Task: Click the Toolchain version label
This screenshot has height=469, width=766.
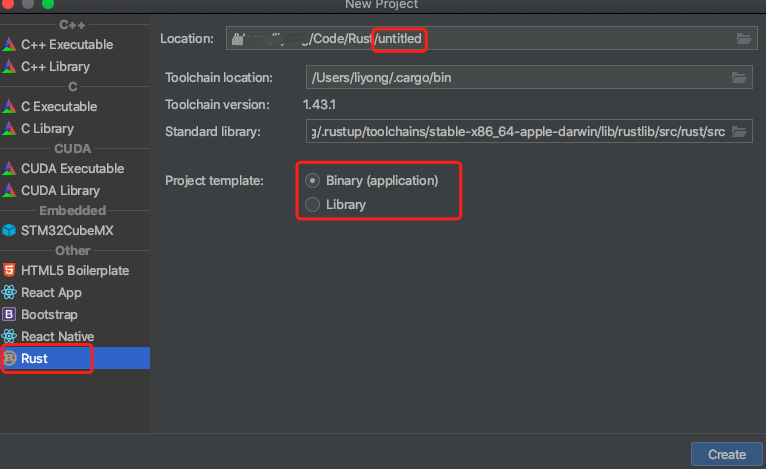Action: 217,105
